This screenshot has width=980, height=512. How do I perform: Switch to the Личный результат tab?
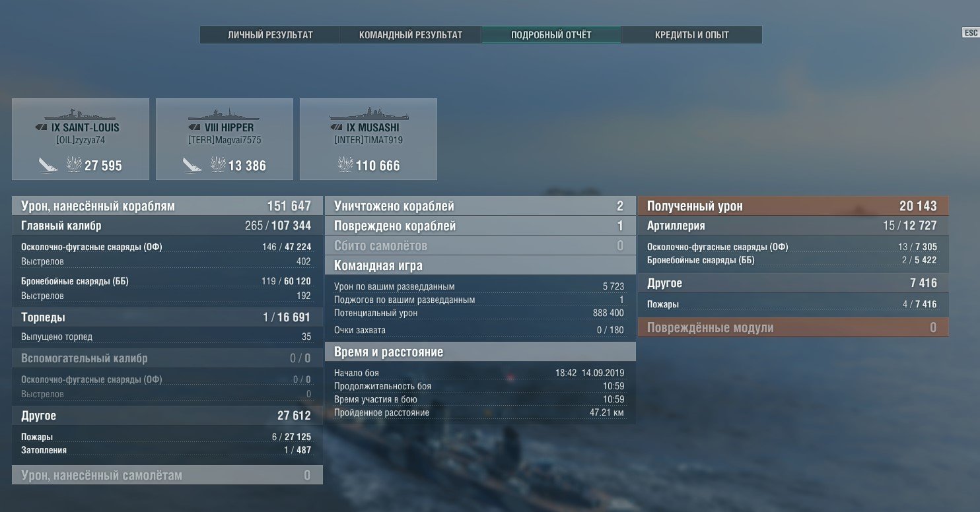click(270, 35)
